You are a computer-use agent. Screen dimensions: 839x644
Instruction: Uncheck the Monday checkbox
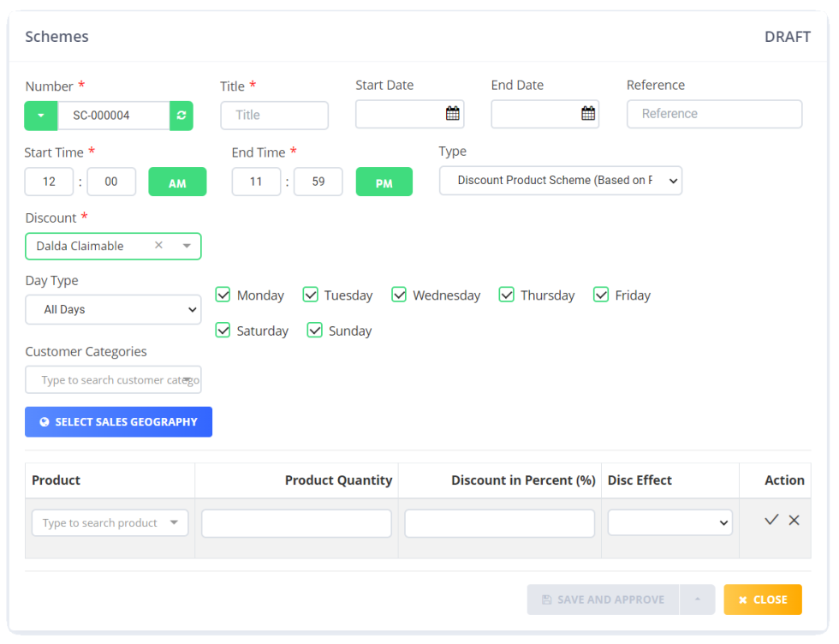[x=223, y=294]
